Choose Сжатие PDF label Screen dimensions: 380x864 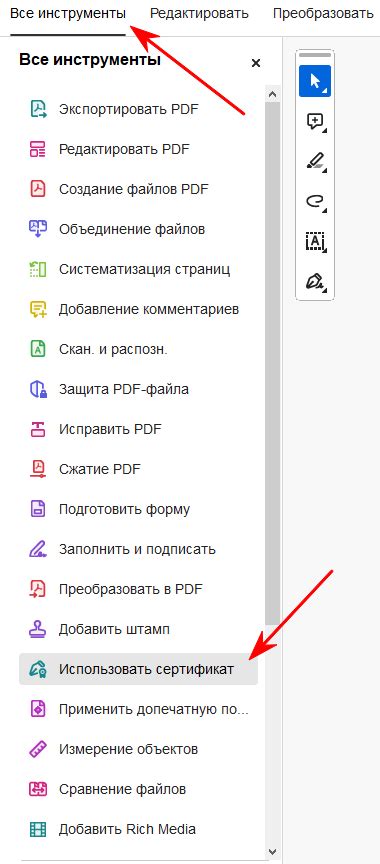[100, 469]
